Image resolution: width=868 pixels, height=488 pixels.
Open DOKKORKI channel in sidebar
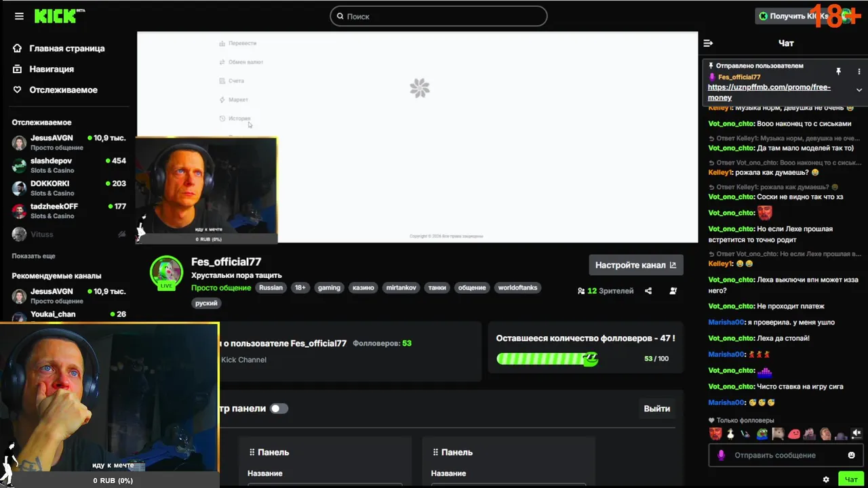click(x=68, y=188)
